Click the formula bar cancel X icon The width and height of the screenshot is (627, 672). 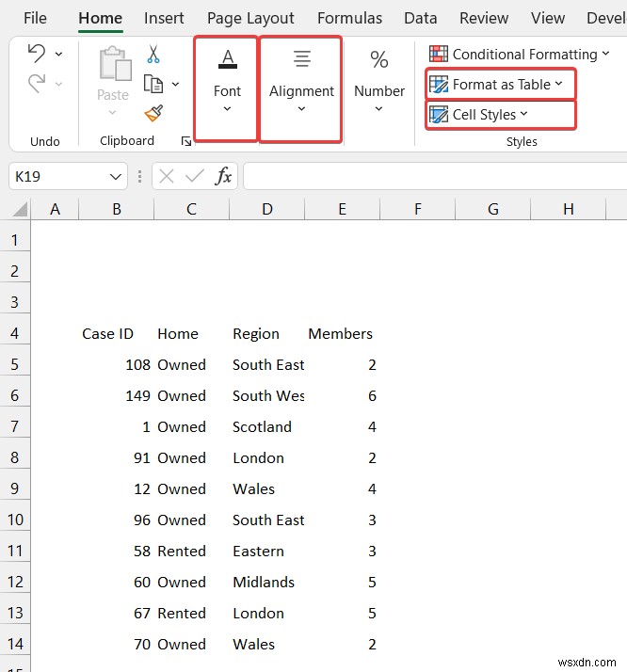point(167,176)
